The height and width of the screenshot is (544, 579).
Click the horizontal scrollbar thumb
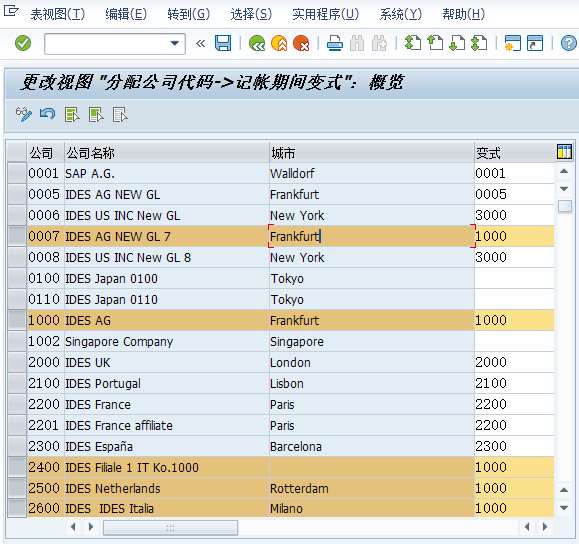coord(170,527)
